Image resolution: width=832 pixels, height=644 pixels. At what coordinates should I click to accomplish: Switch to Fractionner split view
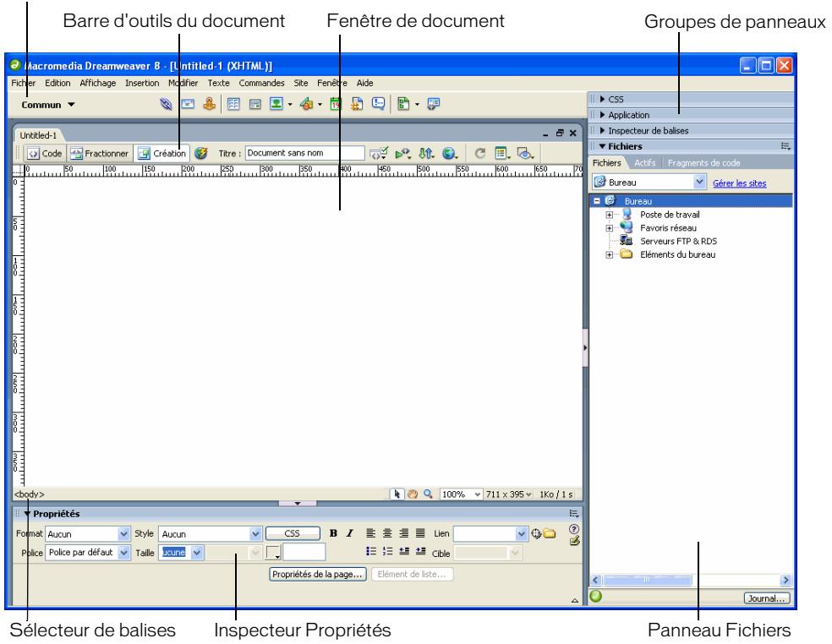click(x=100, y=153)
